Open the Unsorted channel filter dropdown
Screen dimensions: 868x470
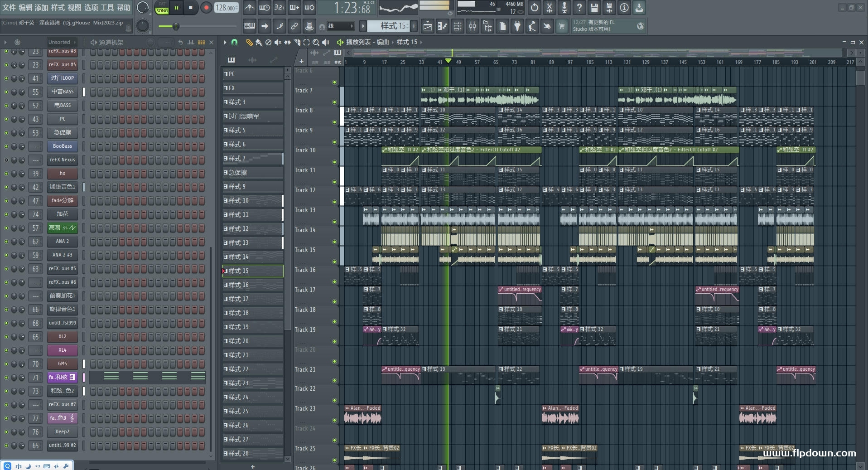pos(62,42)
